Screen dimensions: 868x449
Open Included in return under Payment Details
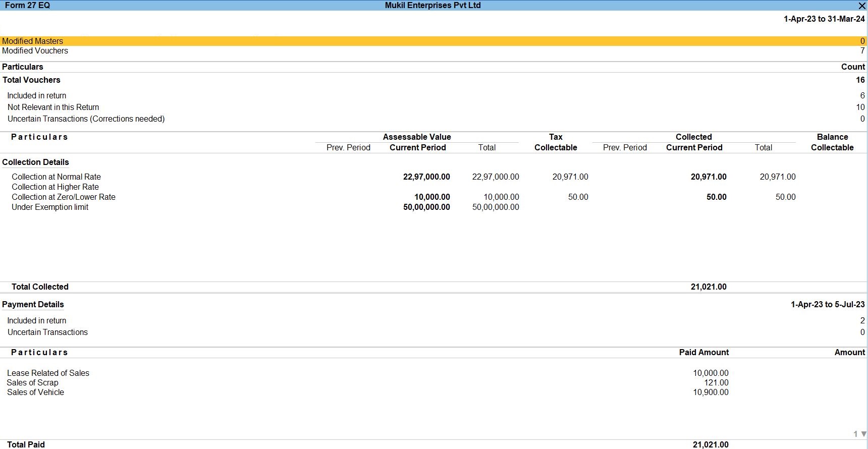(x=433, y=320)
